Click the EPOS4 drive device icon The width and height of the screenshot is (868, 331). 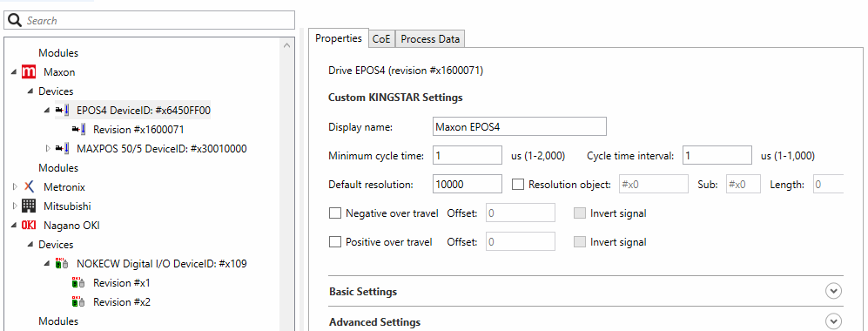(x=62, y=111)
